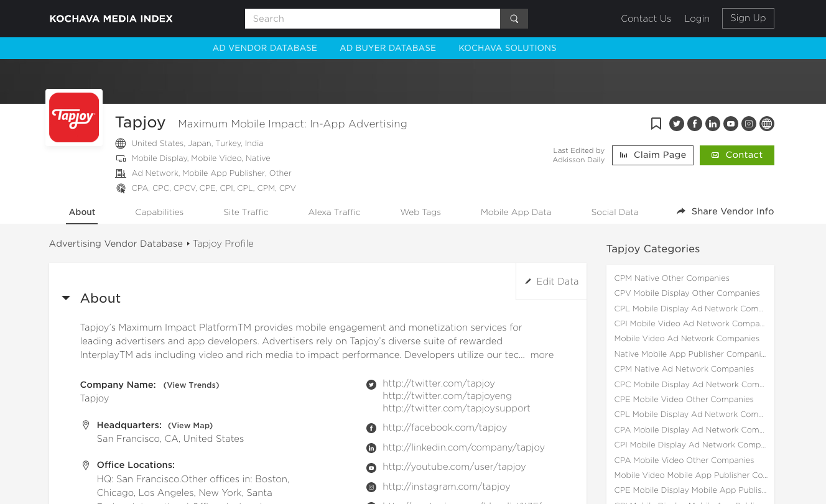Open Tapjoy's website globe icon in header
Viewport: 826px width, 504px height.
point(767,124)
